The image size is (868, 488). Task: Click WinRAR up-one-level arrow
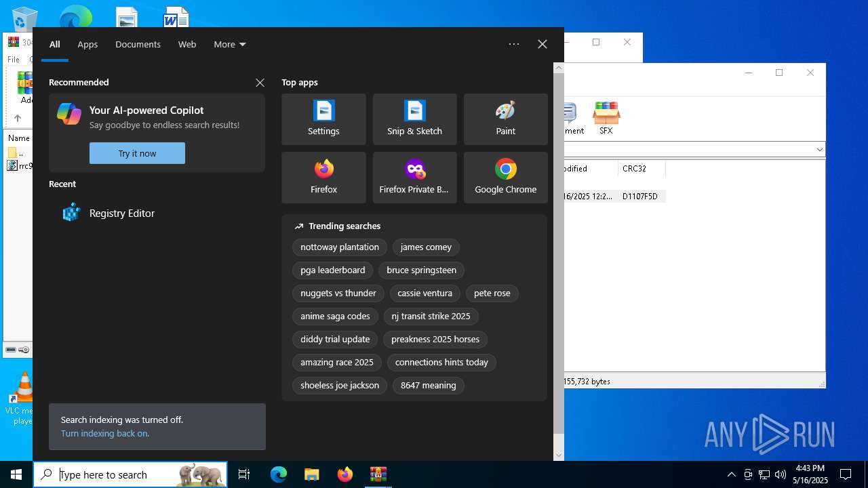coord(18,118)
